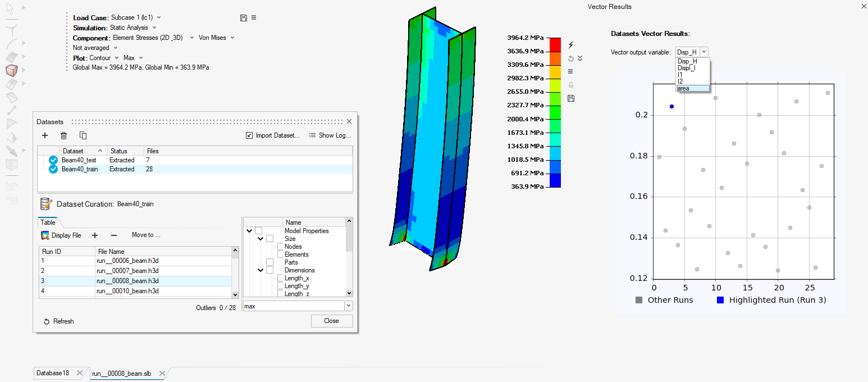Click the lightning bolt icon beside legend
This screenshot has height=382, width=868.
pos(571,45)
